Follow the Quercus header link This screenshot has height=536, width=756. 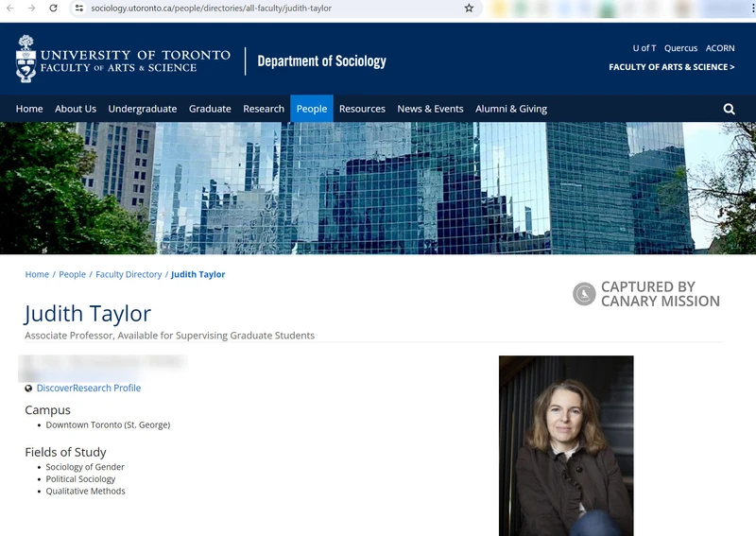tap(680, 48)
